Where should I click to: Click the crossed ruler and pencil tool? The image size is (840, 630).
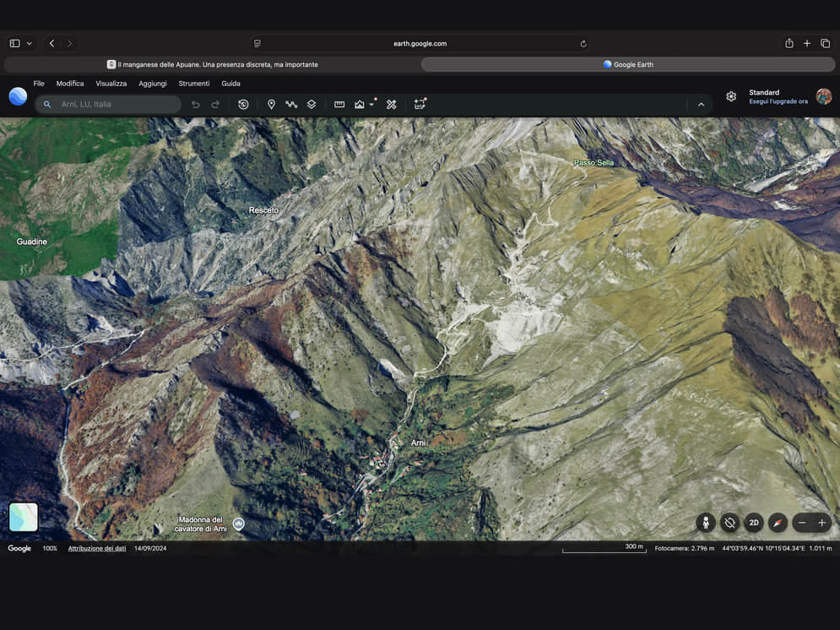point(392,105)
